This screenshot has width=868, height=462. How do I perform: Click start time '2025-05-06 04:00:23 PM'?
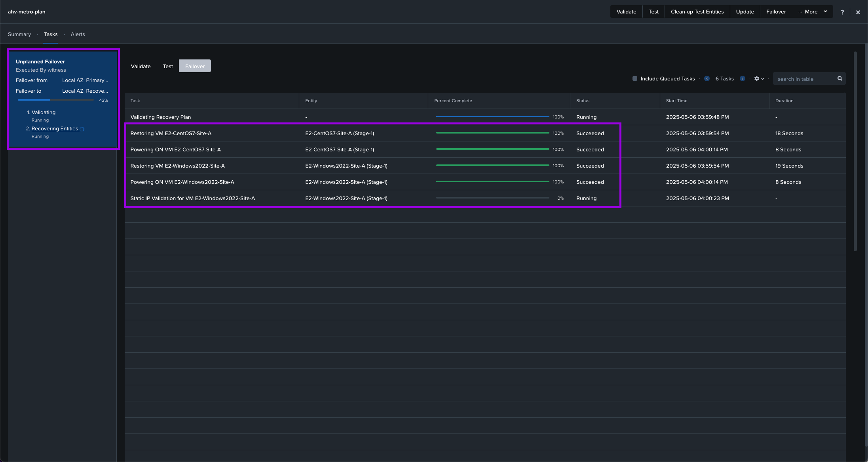point(697,198)
